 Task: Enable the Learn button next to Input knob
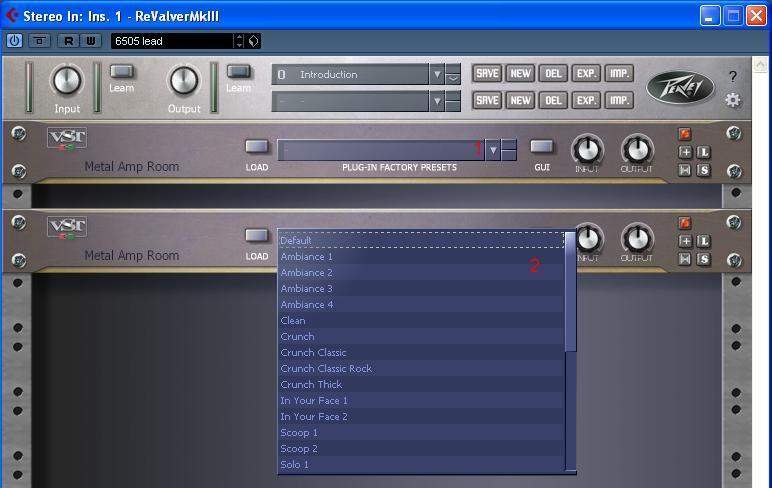(122, 72)
